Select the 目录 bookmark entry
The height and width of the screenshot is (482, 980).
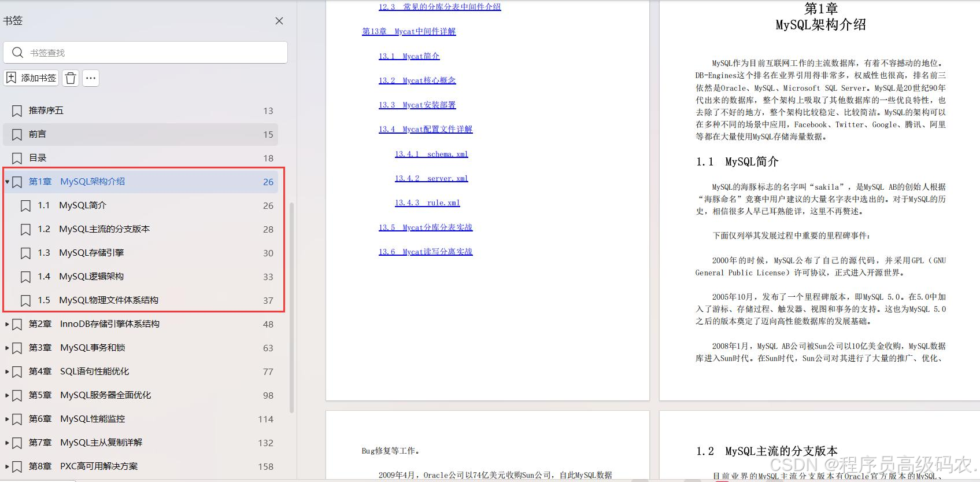(x=140, y=158)
